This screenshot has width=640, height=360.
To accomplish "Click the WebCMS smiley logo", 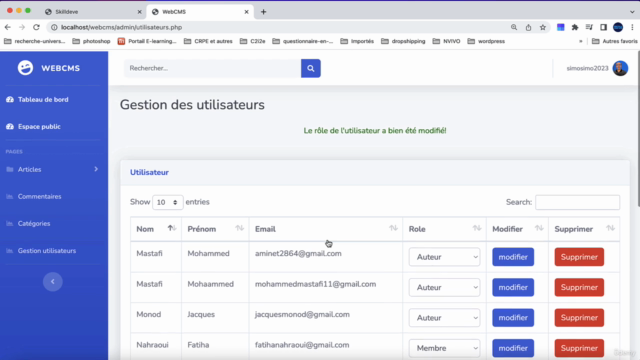I will tap(25, 68).
